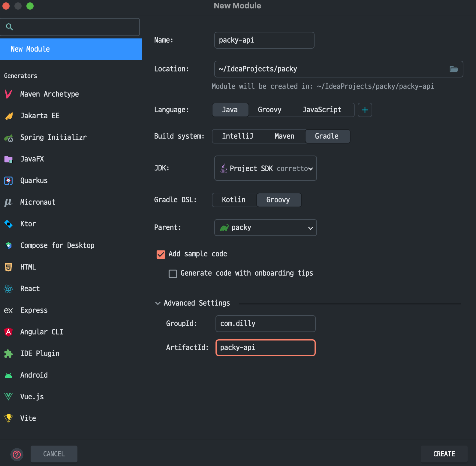Select Maven Archetype generator entry
Image resolution: width=476 pixels, height=466 pixels.
71,94
